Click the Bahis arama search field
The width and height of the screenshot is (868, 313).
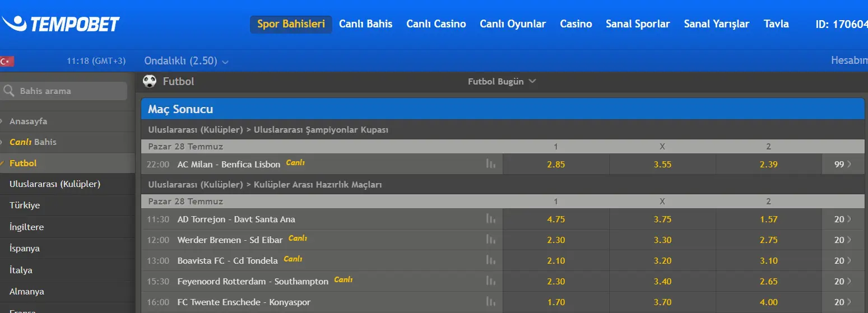[x=64, y=91]
